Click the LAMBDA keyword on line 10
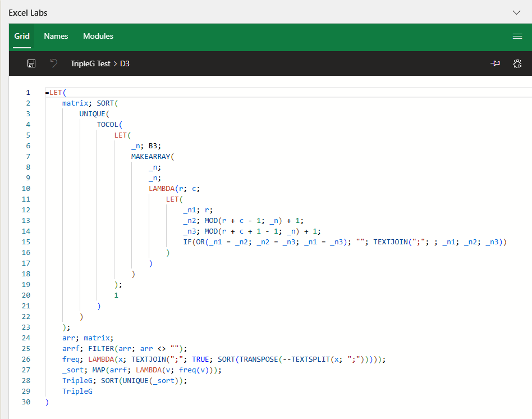The image size is (532, 419). tap(162, 188)
